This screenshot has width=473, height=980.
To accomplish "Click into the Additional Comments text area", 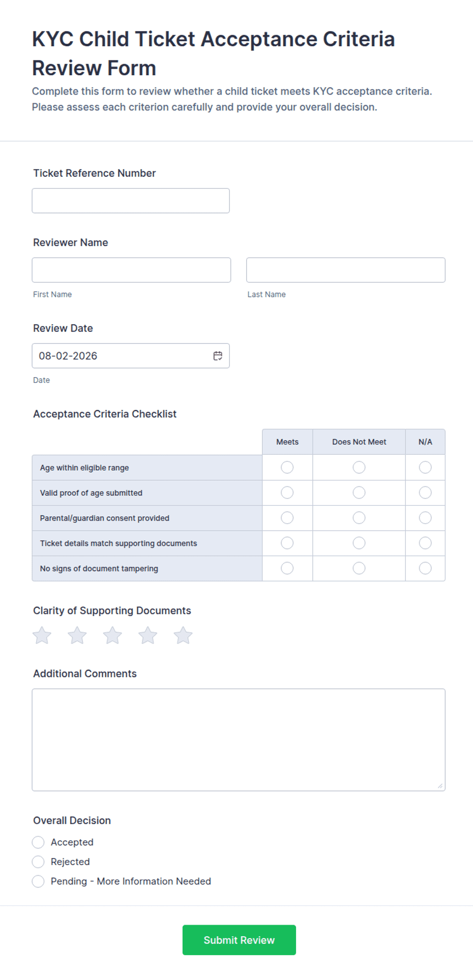I will (x=239, y=740).
